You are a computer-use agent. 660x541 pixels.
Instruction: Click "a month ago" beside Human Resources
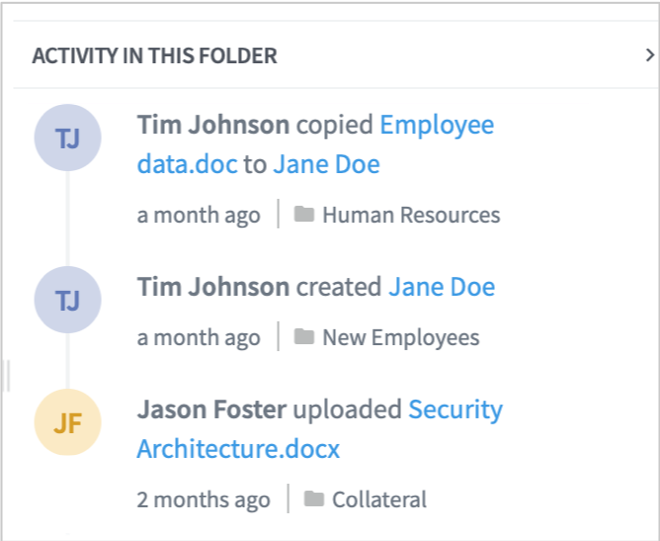coord(198,215)
